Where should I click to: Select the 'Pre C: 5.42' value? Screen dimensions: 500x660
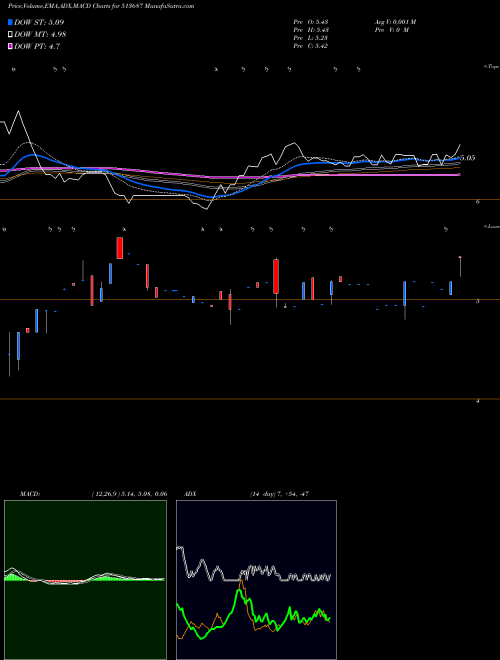pyautogui.click(x=311, y=46)
